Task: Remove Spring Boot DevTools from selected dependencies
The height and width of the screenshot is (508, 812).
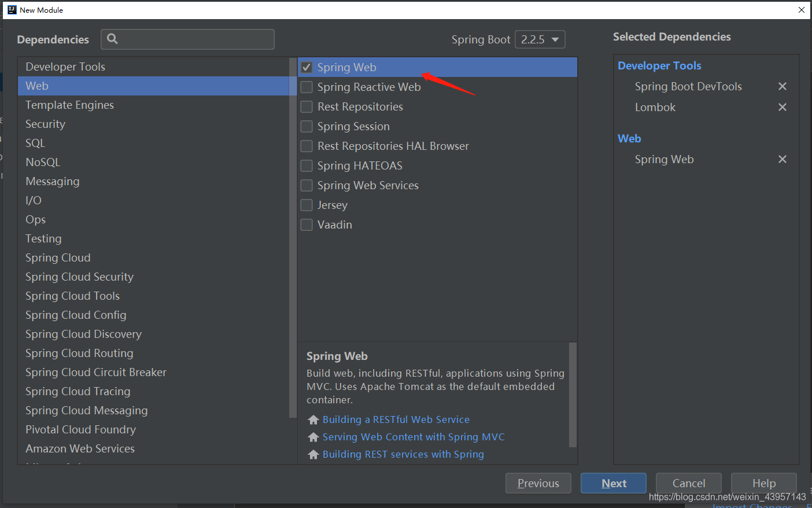Action: (x=783, y=86)
